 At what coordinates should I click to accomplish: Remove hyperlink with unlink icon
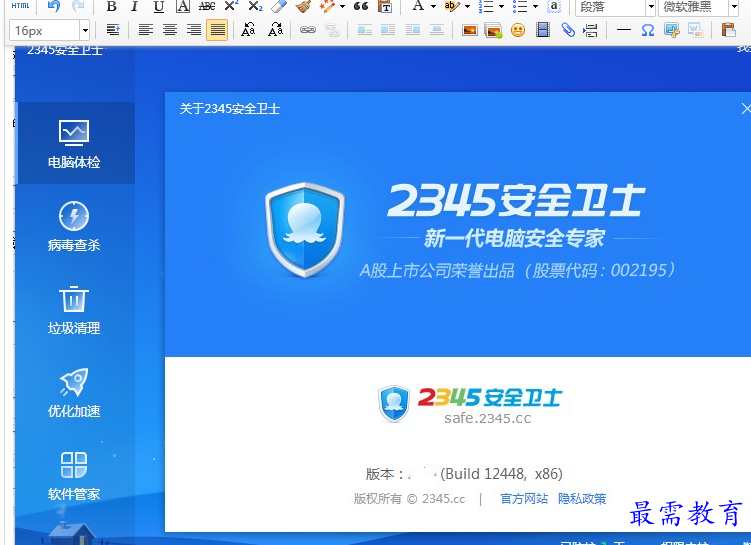click(332, 30)
